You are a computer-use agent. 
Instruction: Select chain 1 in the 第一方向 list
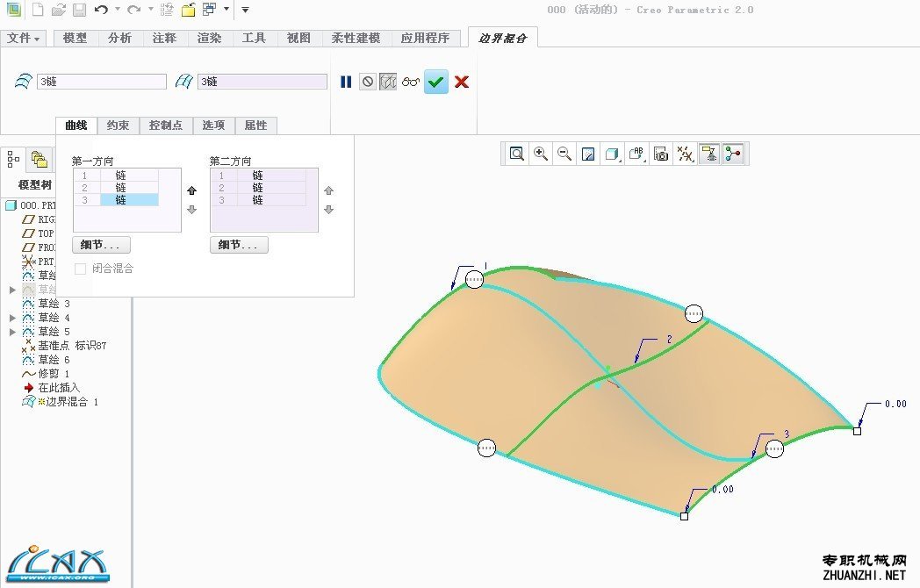coord(116,175)
